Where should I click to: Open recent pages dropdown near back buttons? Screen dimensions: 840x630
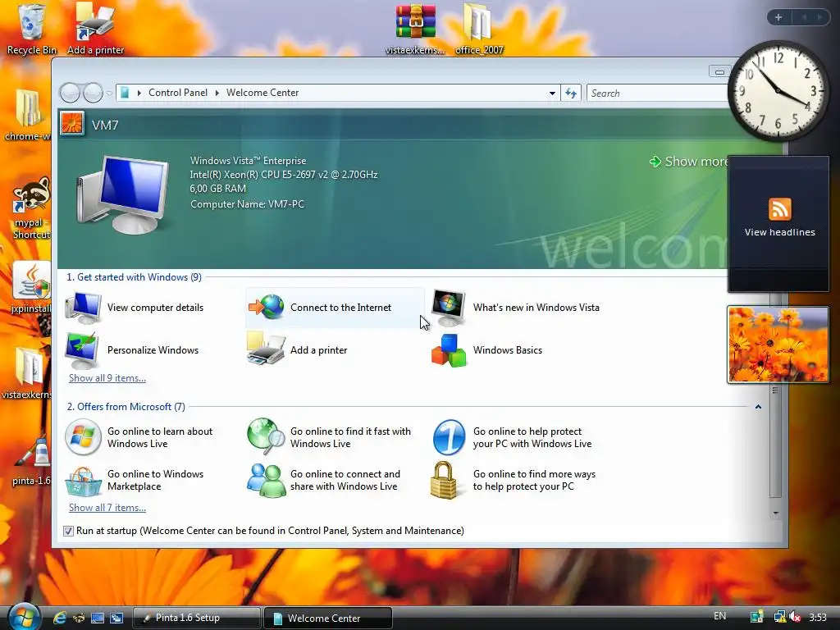click(x=109, y=94)
